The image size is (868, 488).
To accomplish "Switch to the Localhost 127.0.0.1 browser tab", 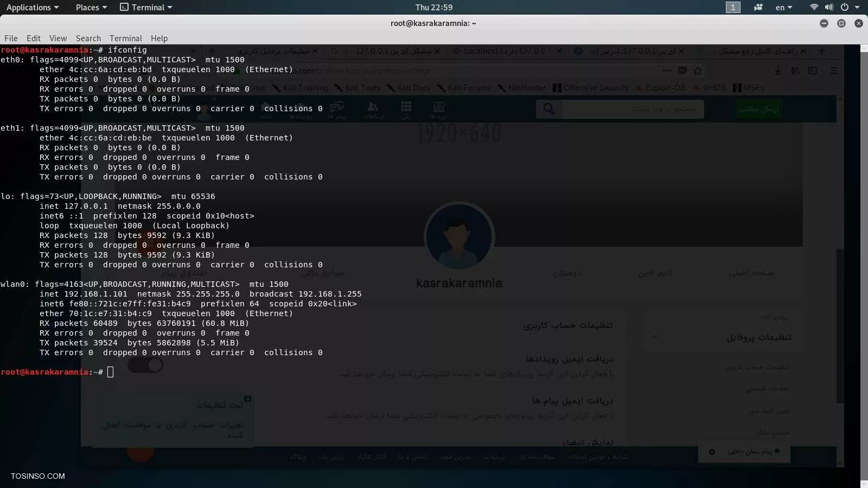I will pos(499,51).
